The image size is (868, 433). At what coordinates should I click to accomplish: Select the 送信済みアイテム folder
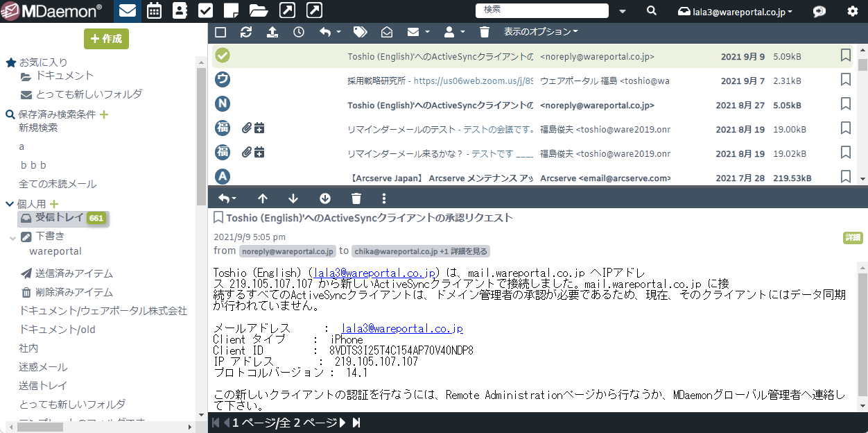tap(73, 273)
